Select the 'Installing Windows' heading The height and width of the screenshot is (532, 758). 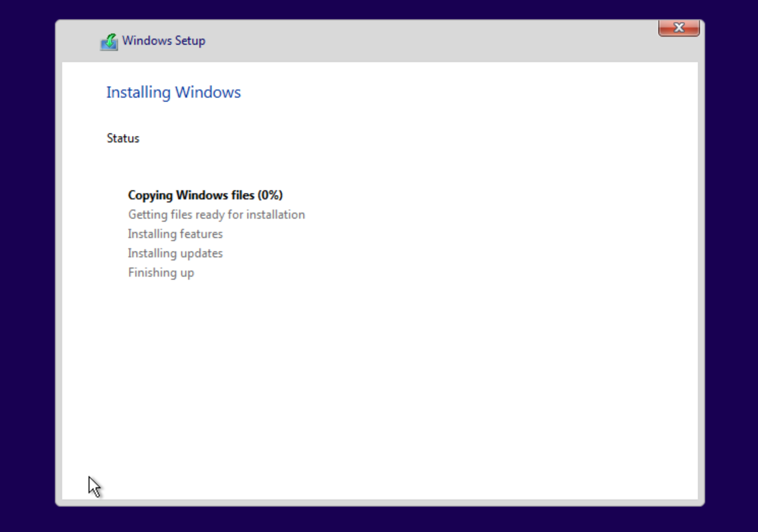pos(173,93)
